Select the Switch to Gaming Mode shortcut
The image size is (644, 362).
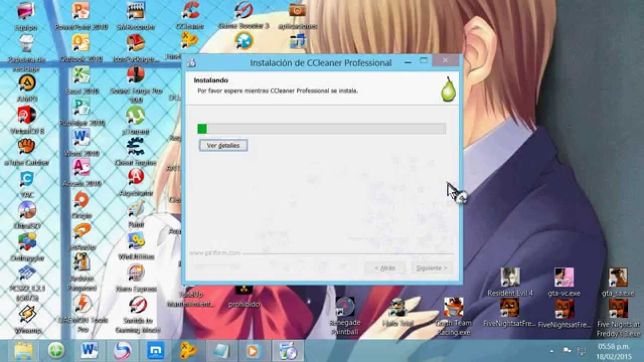[x=137, y=315]
